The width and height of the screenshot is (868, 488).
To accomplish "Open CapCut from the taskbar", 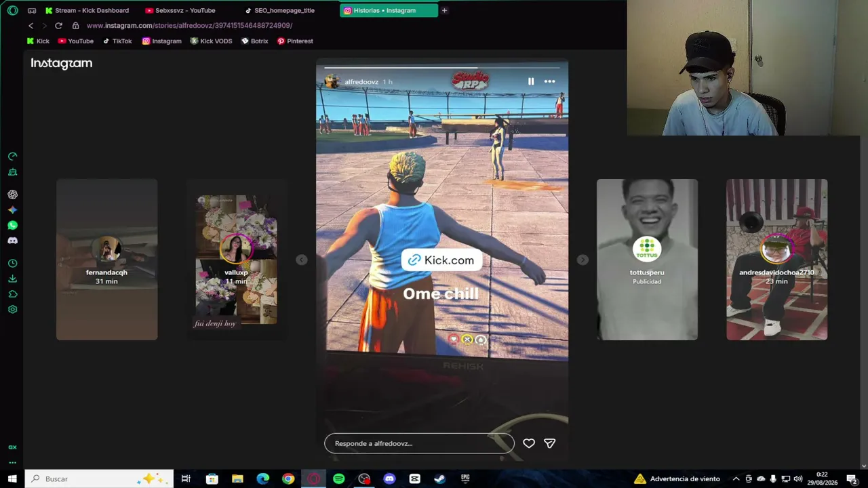I will click(414, 479).
